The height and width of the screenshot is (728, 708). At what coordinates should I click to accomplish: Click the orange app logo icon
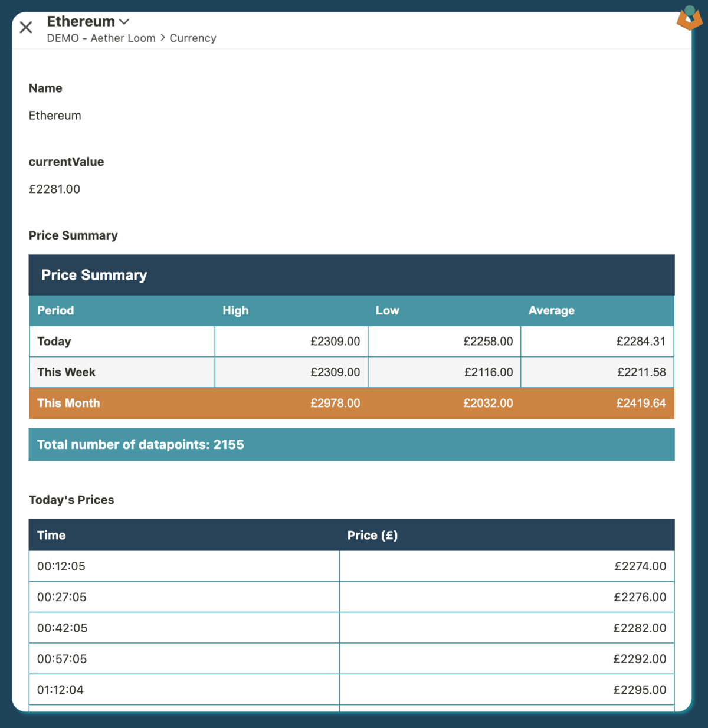click(x=689, y=18)
